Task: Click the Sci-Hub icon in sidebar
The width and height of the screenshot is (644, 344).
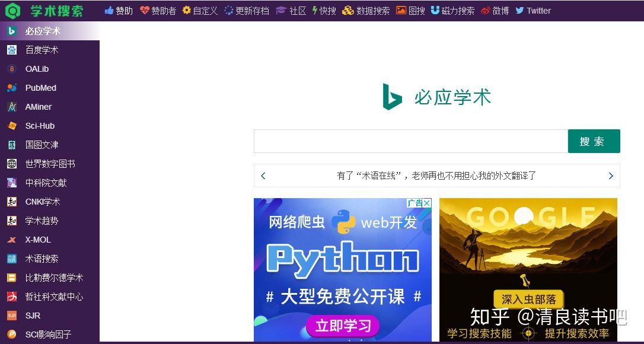Action: tap(12, 126)
